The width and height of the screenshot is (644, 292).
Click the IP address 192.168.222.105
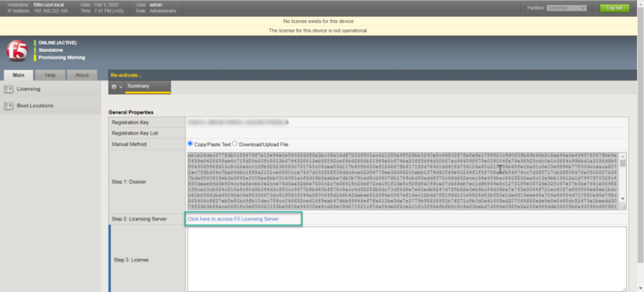[x=50, y=11]
